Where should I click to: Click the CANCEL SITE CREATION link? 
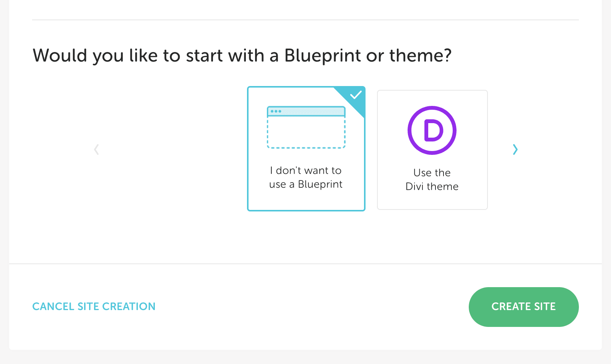pos(94,307)
